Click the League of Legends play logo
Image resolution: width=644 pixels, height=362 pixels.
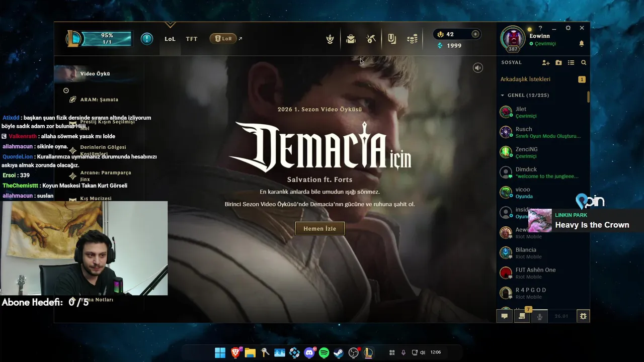pos(74,39)
